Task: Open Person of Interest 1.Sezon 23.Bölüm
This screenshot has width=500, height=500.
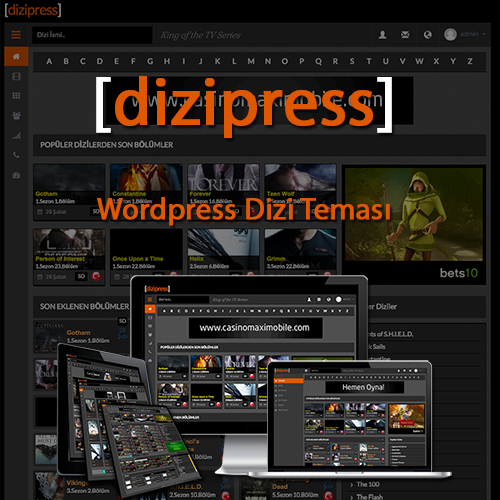Action: [69, 257]
